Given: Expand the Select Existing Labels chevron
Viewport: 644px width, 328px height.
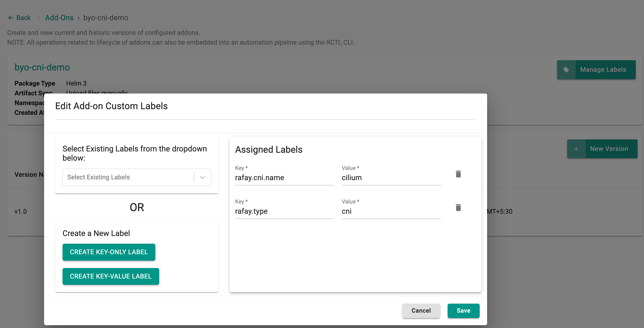Looking at the screenshot, I should [x=203, y=177].
